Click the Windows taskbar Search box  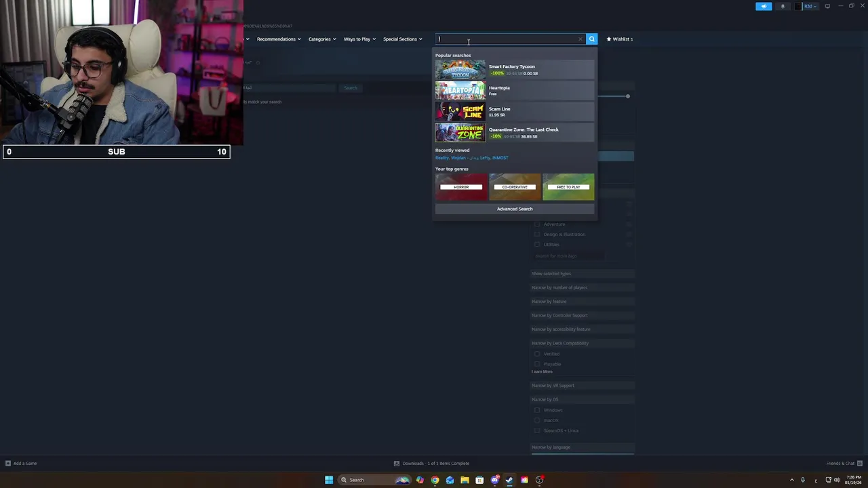pos(375,480)
